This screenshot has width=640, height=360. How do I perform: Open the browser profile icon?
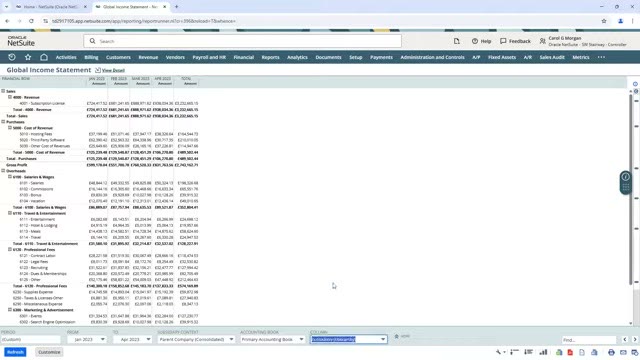pyautogui.click(x=620, y=21)
